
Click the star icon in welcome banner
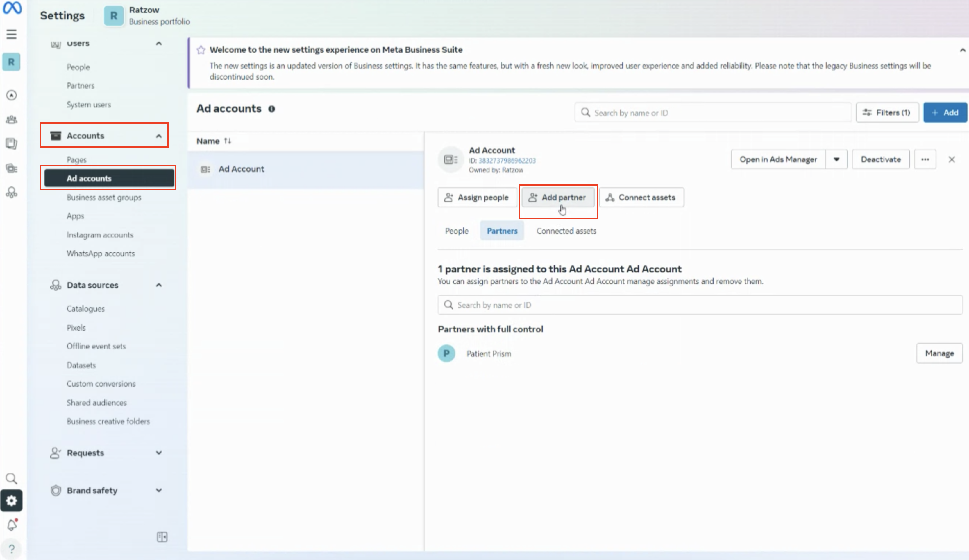coord(201,50)
